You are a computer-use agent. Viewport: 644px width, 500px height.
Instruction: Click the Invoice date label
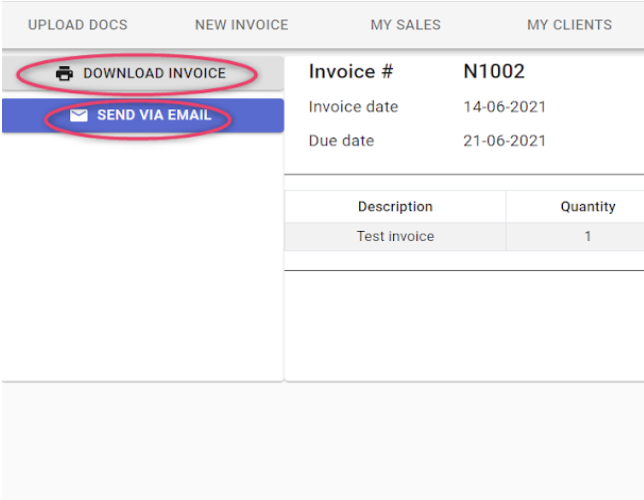[353, 107]
